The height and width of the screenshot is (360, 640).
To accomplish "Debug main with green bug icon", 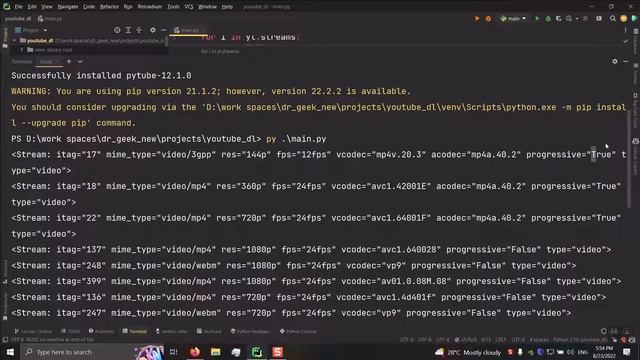I will coord(548,19).
